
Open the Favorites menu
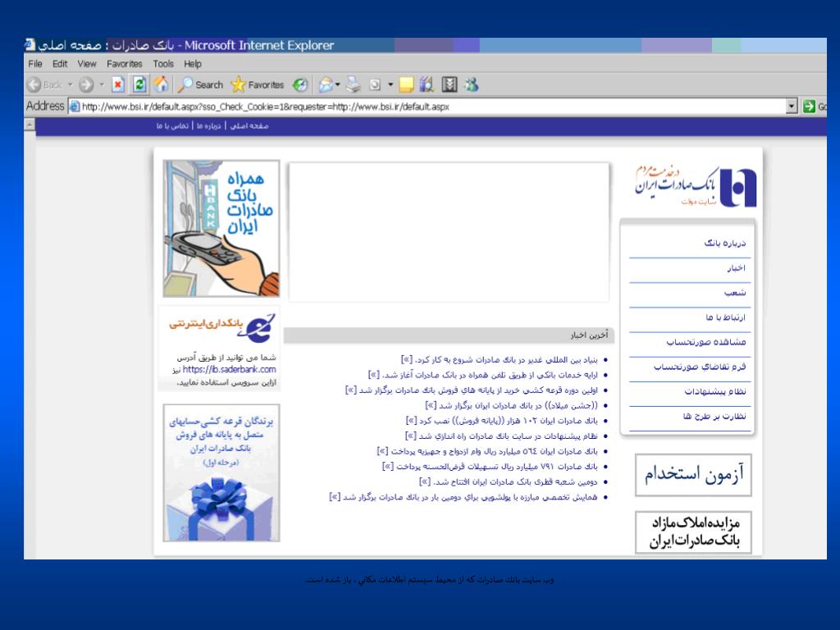[x=125, y=64]
